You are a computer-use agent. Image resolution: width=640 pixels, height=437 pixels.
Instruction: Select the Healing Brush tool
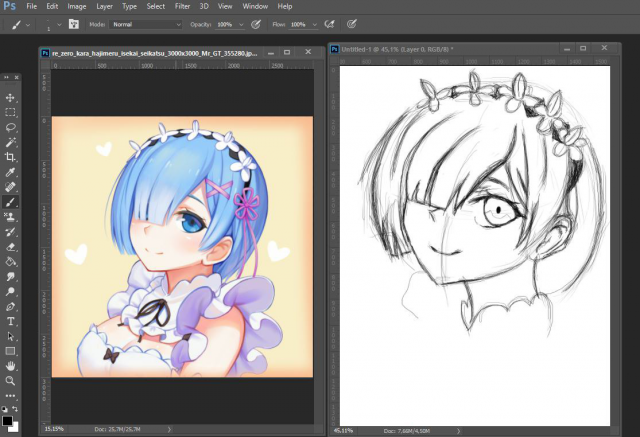[10, 187]
